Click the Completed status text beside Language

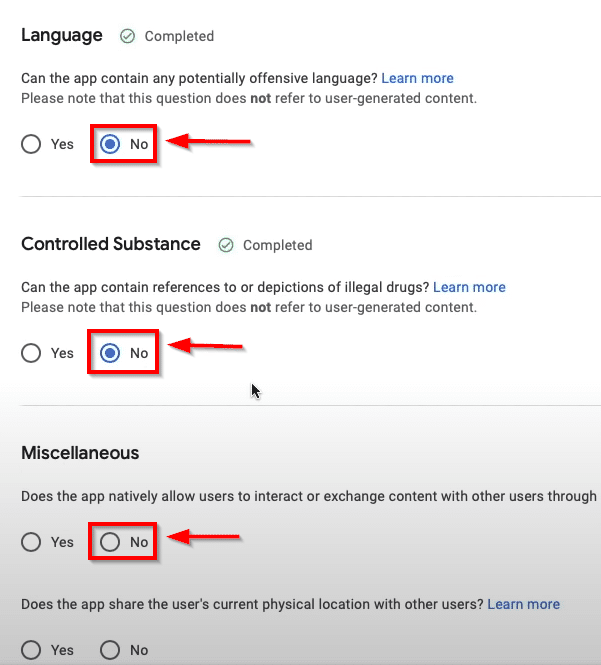[x=179, y=36]
